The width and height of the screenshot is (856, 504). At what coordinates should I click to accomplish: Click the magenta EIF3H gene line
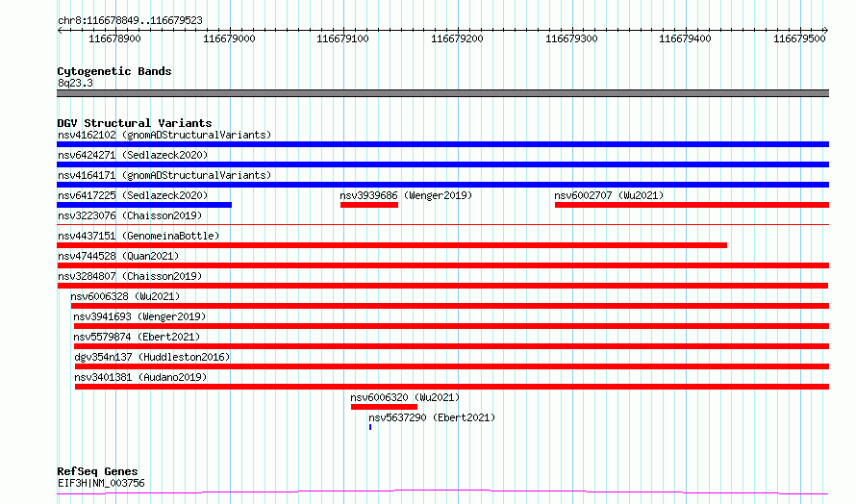pyautogui.click(x=442, y=492)
